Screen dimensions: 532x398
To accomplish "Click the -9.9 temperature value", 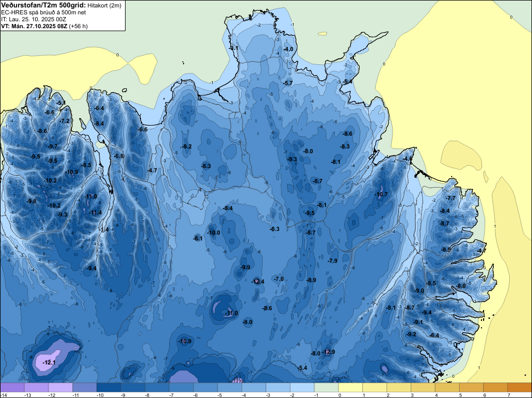I will pos(245,267).
